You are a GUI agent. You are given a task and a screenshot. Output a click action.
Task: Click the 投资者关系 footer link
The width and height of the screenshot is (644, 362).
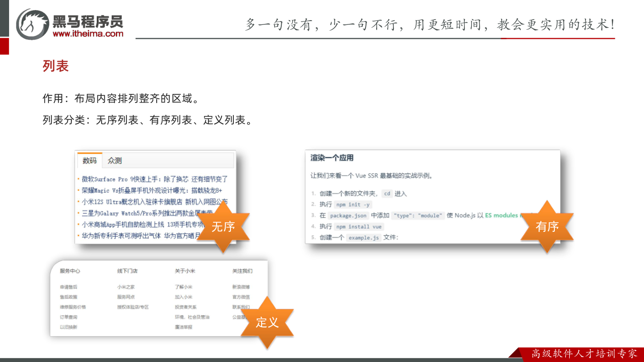pyautogui.click(x=186, y=307)
